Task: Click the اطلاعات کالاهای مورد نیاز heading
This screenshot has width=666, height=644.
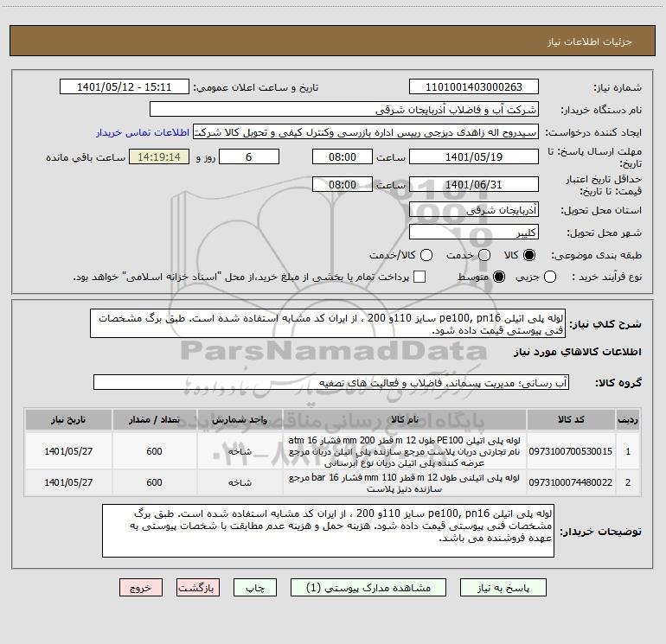Action: coord(577,352)
